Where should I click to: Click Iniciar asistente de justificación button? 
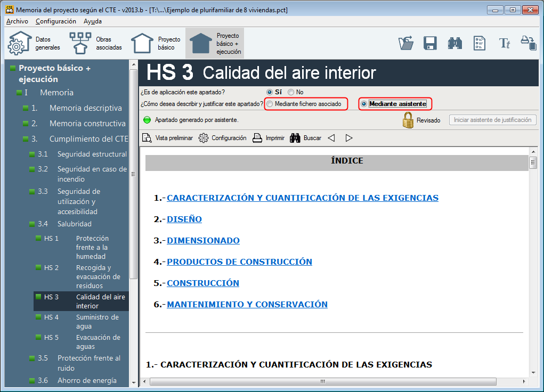493,120
